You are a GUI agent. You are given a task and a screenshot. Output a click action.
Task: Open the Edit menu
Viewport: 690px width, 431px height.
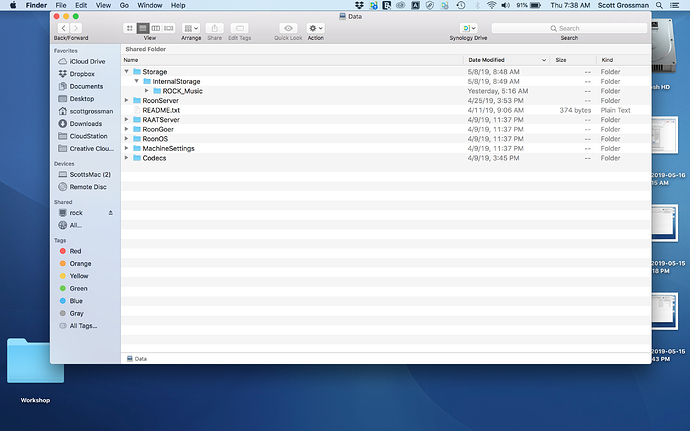click(81, 5)
